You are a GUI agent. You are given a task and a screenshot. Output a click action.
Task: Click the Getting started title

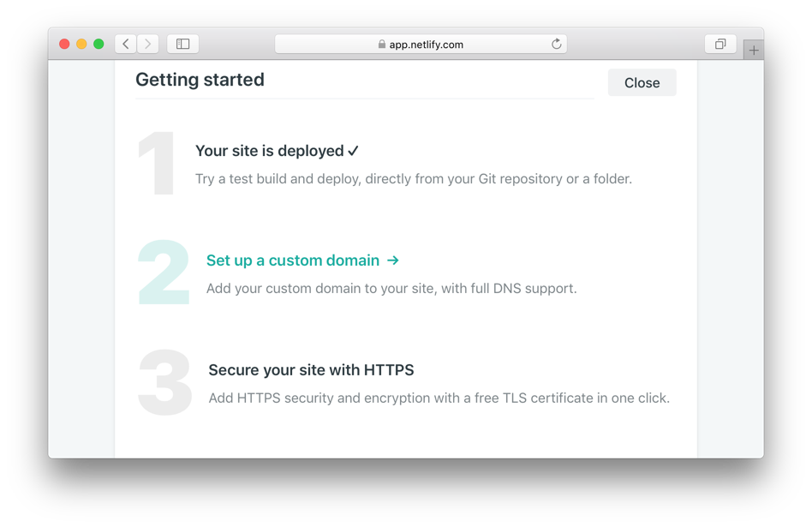click(200, 80)
